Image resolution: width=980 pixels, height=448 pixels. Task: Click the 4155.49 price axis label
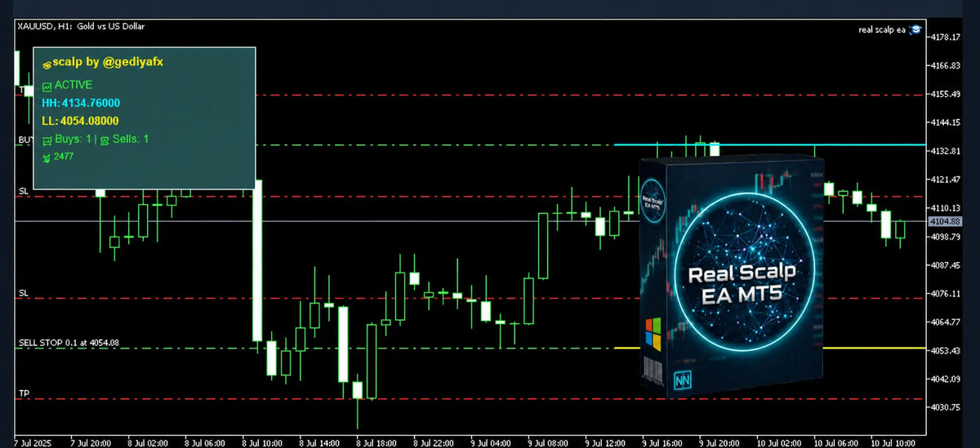[x=945, y=95]
